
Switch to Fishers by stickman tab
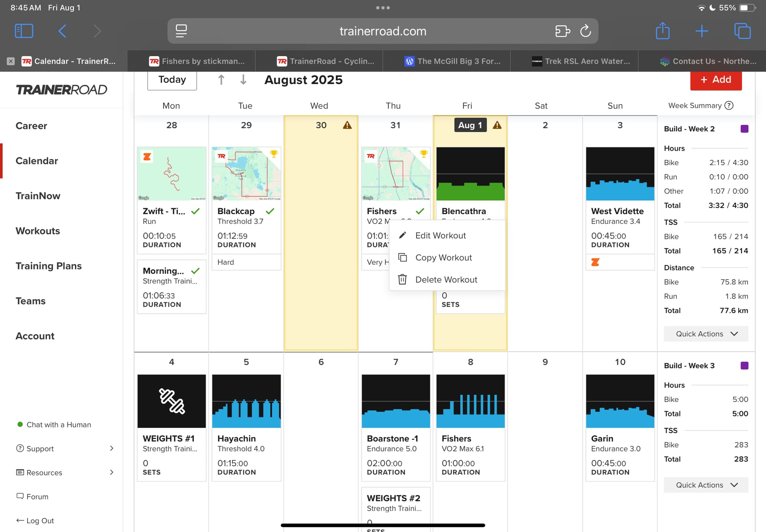point(197,61)
